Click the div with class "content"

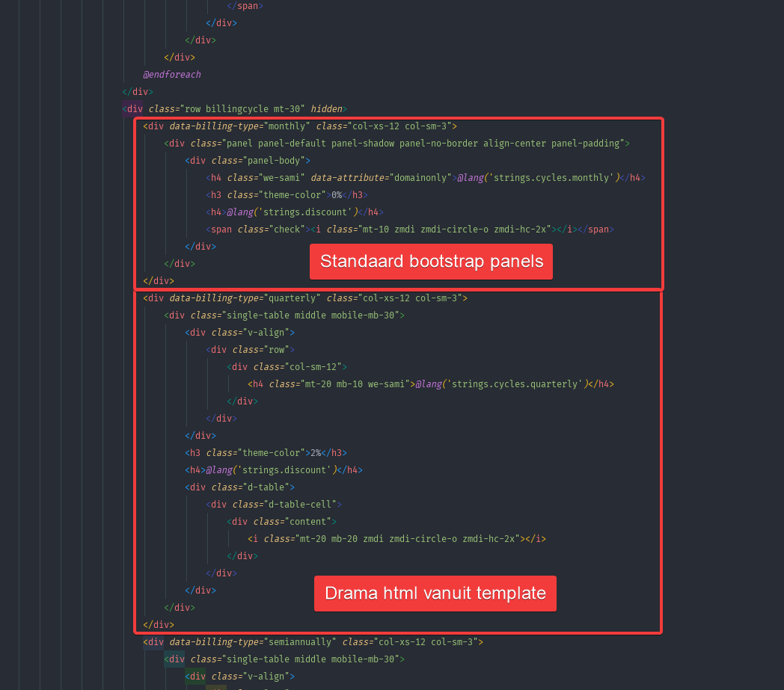click(x=281, y=521)
